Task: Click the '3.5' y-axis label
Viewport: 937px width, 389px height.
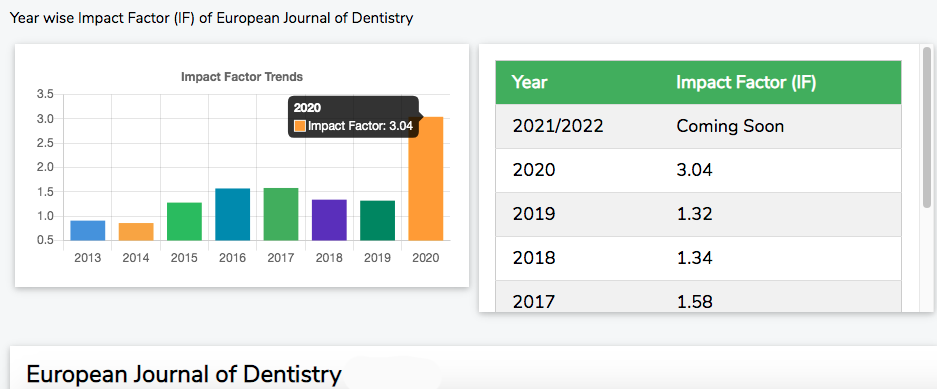Action: 45,94
